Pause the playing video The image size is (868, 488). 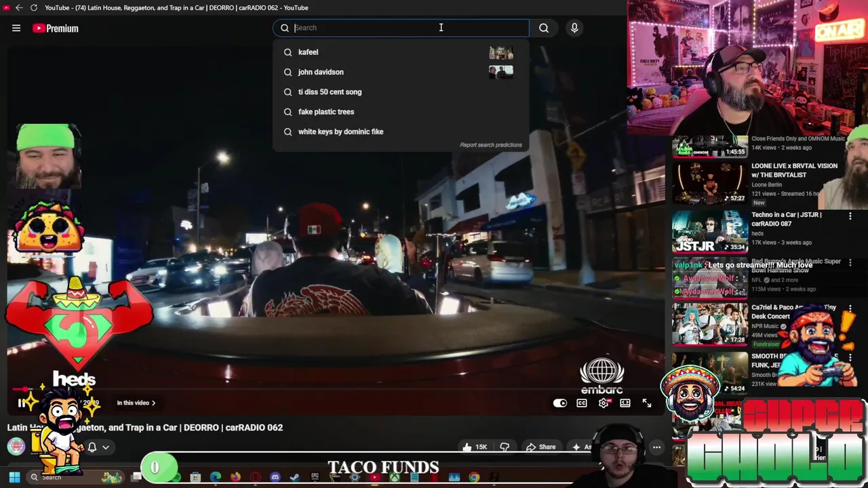coord(21,403)
